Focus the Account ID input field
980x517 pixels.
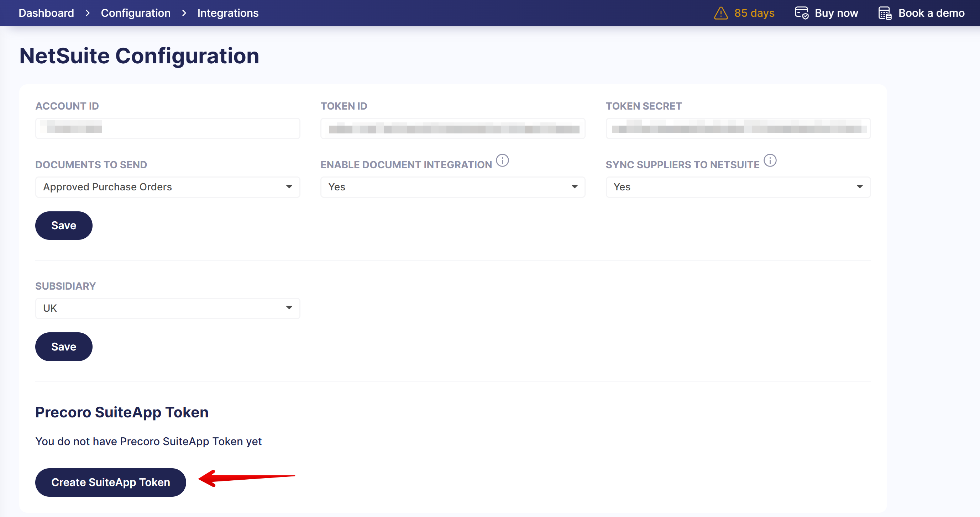(168, 128)
